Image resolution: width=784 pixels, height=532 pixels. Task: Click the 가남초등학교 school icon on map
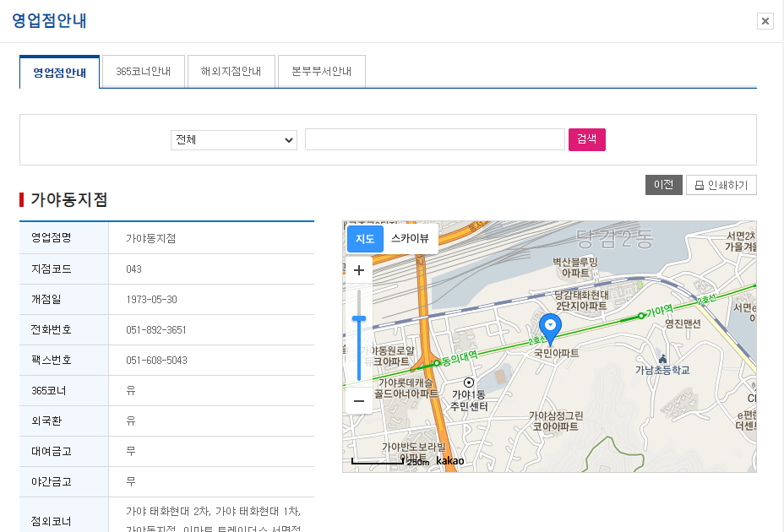coord(663,359)
